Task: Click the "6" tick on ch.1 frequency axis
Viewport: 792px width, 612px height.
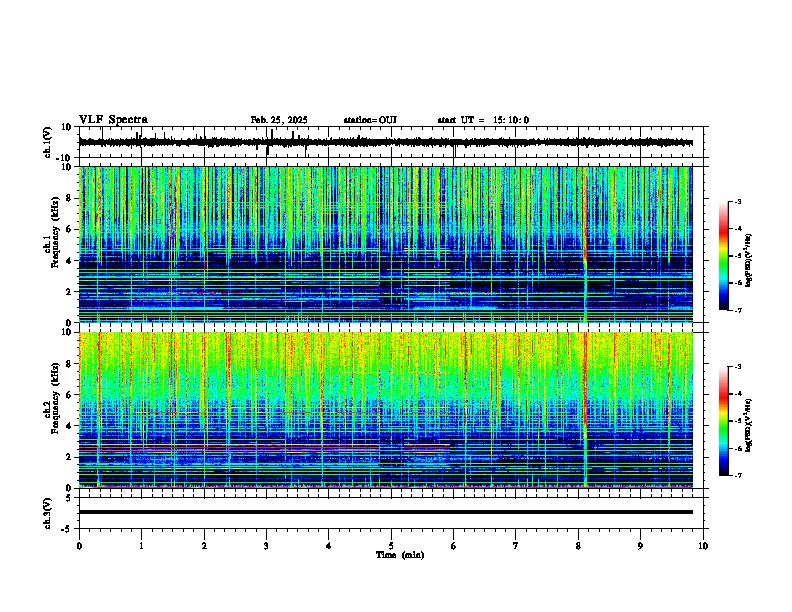Action: pos(70,230)
